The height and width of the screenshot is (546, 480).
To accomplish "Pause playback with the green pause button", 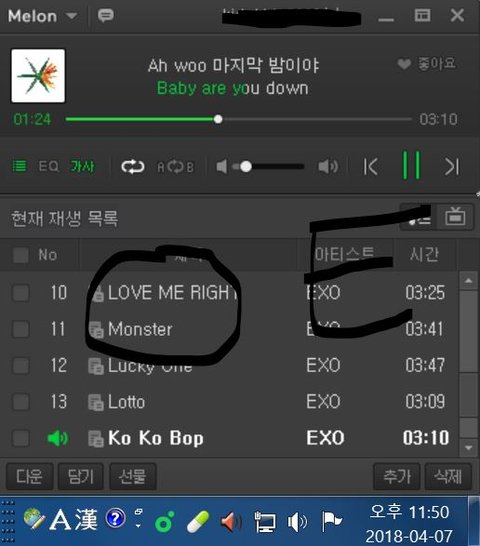I will point(411,165).
